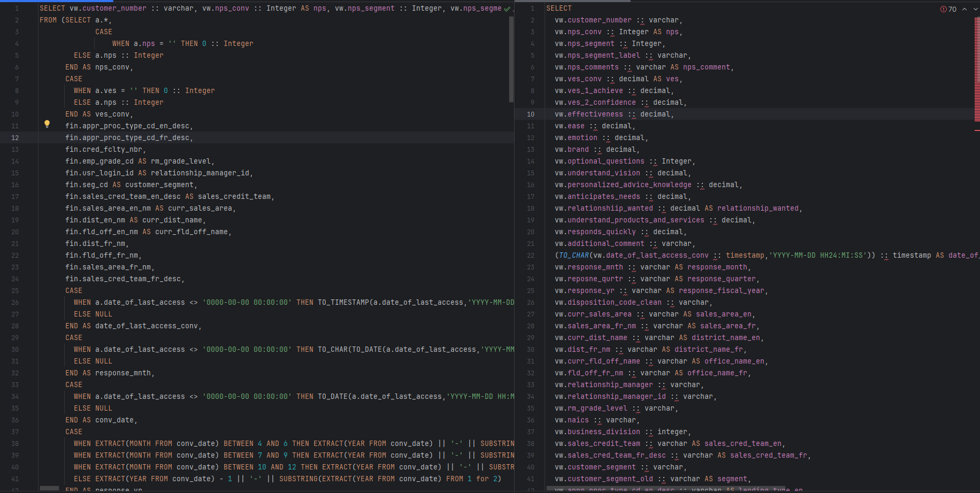The height and width of the screenshot is (493, 980).
Task: Click the green checkmark inspection icon in left editor
Action: click(507, 9)
